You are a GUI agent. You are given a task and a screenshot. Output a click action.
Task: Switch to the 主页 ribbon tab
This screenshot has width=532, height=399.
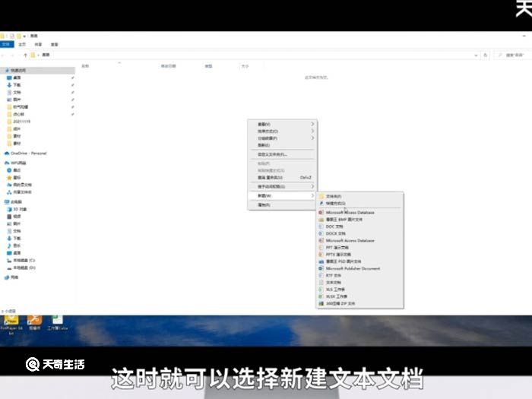22,44
